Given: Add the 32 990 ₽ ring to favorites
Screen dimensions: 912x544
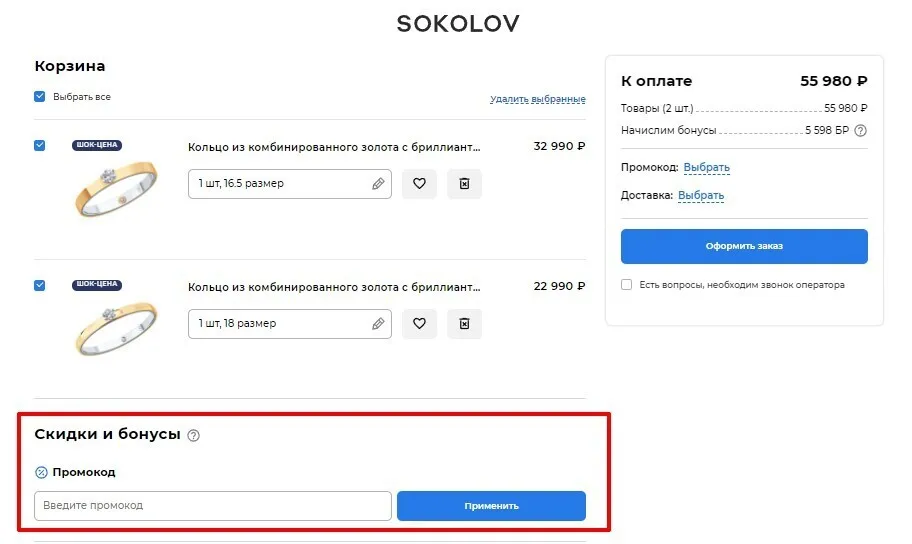Looking at the screenshot, I should pyautogui.click(x=419, y=184).
